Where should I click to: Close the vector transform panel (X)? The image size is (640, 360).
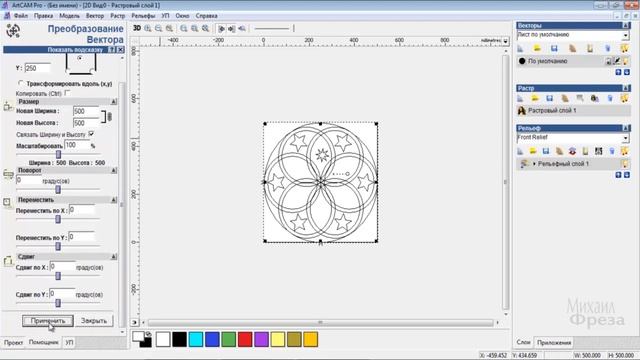(121, 50)
